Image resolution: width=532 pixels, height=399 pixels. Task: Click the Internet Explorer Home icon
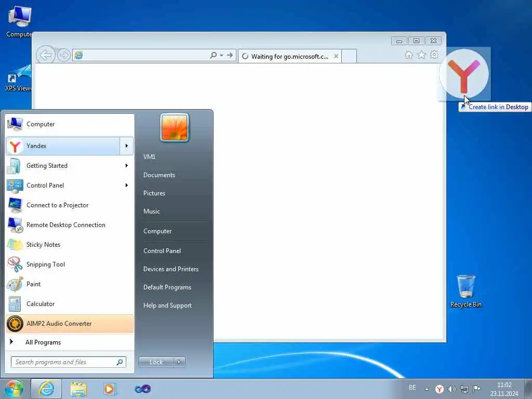pyautogui.click(x=409, y=55)
